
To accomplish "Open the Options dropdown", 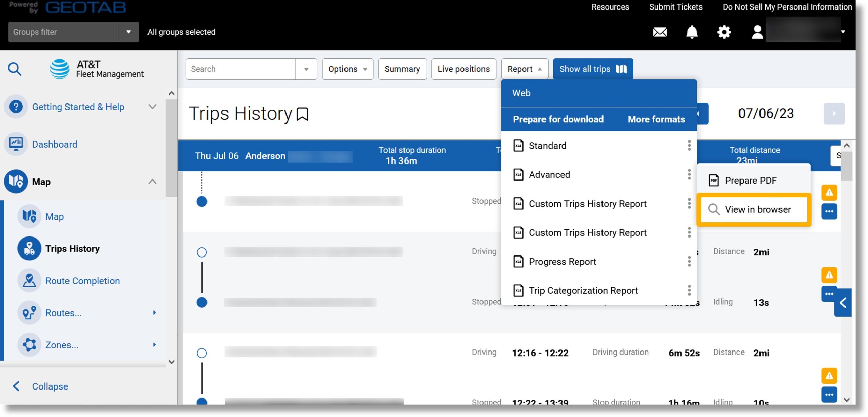I will click(x=348, y=69).
